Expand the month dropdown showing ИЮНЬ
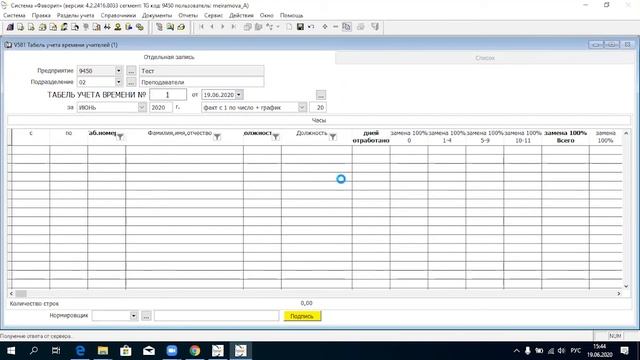This screenshot has height=360, width=640. (x=142, y=107)
